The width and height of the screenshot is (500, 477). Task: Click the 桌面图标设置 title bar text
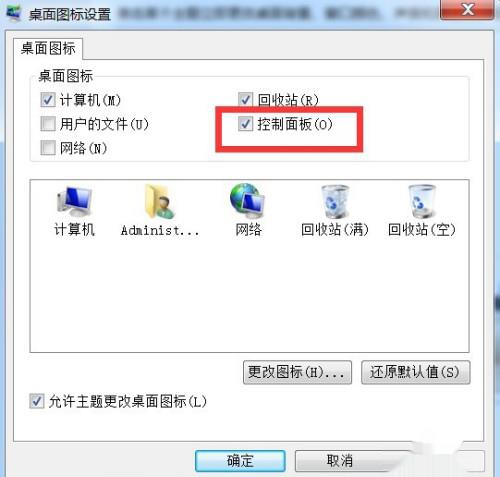(x=69, y=15)
